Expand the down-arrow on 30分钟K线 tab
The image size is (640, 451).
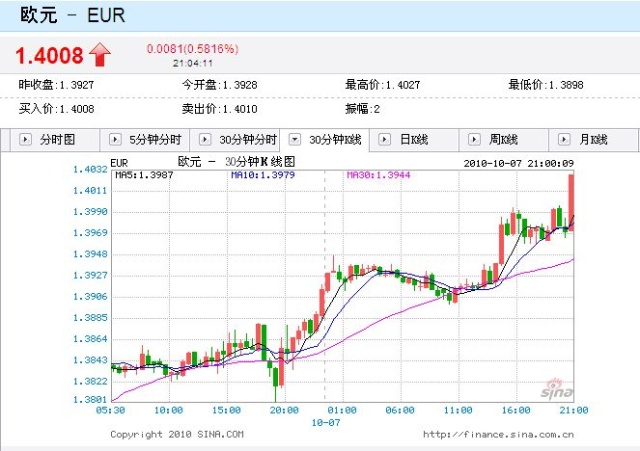tap(296, 140)
